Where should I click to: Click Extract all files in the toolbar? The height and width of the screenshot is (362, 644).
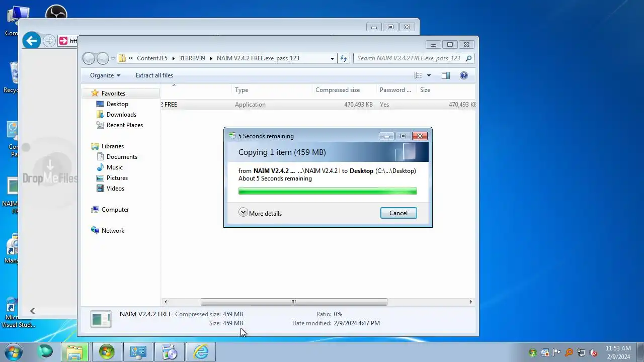[x=154, y=75]
